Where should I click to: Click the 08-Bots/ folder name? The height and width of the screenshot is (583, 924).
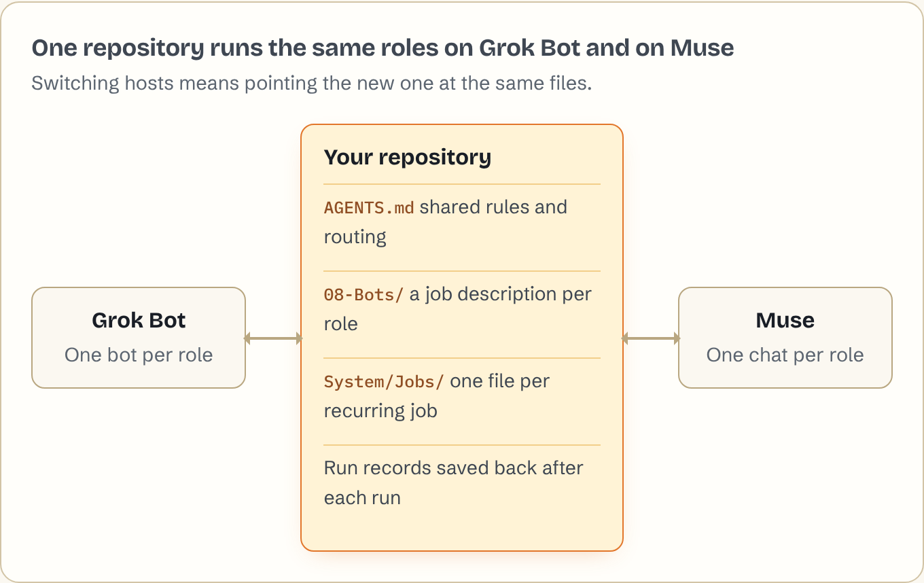pos(363,294)
